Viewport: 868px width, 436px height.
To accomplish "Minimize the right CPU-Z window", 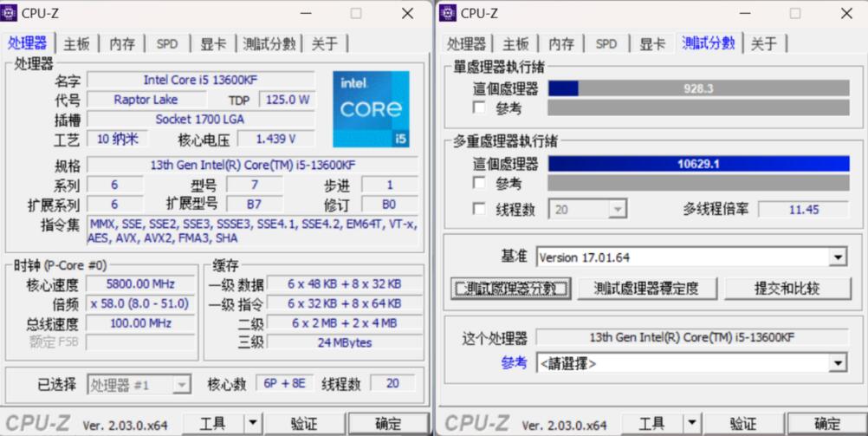I will (744, 13).
